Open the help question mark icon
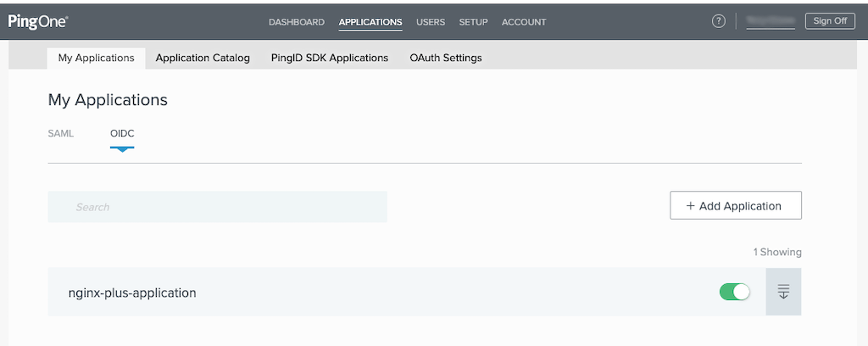 tap(719, 21)
